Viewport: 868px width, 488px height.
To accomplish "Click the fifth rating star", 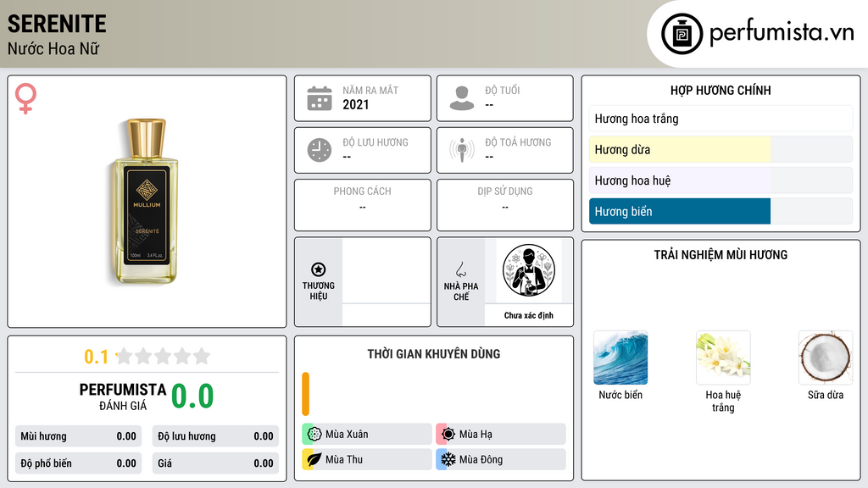I will [x=202, y=356].
